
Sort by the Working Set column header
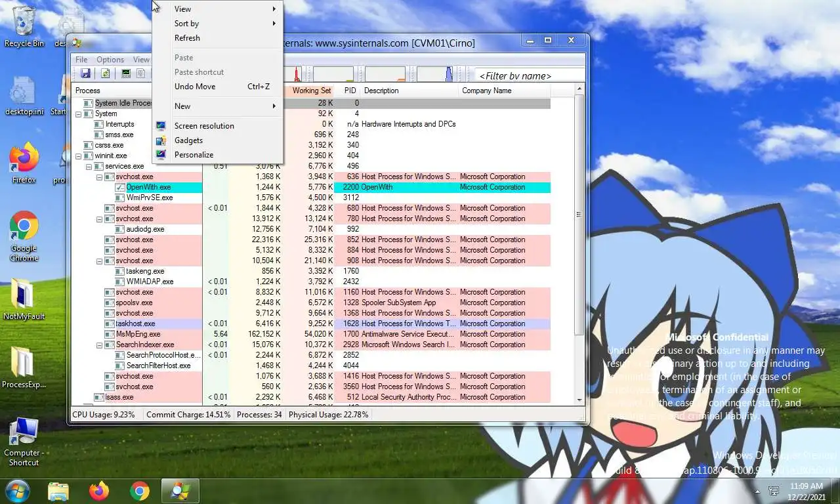pos(308,91)
